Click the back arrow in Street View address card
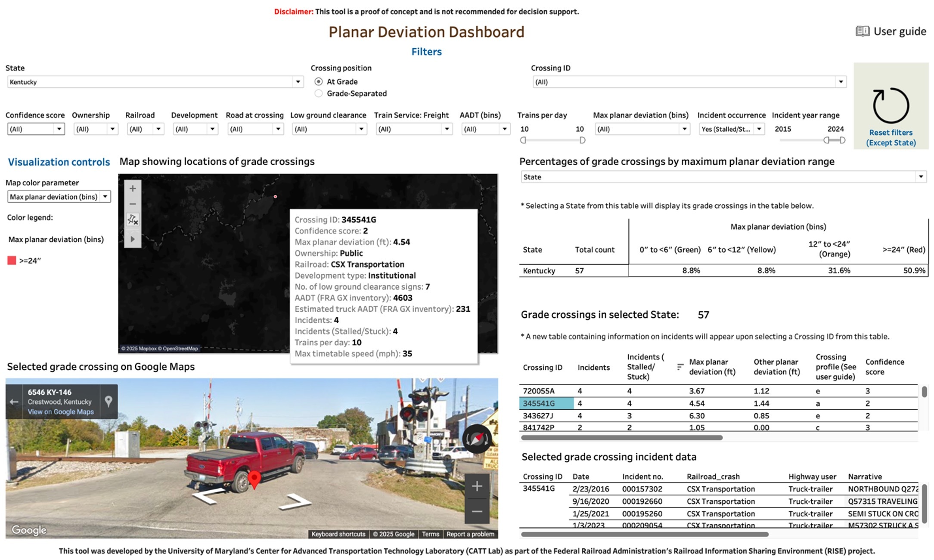 pos(14,402)
